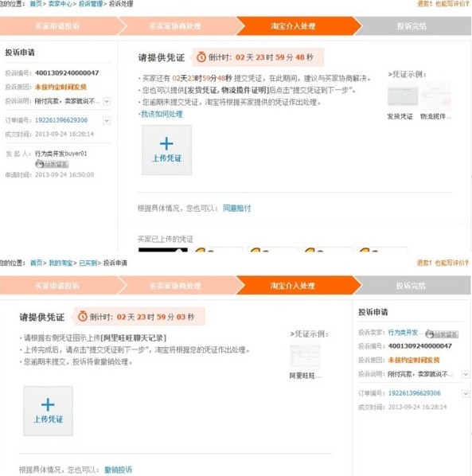The height and width of the screenshot is (476, 472).
Task: Click 上传凭证 plus box on 投诉处理 page
Action: coord(166,150)
